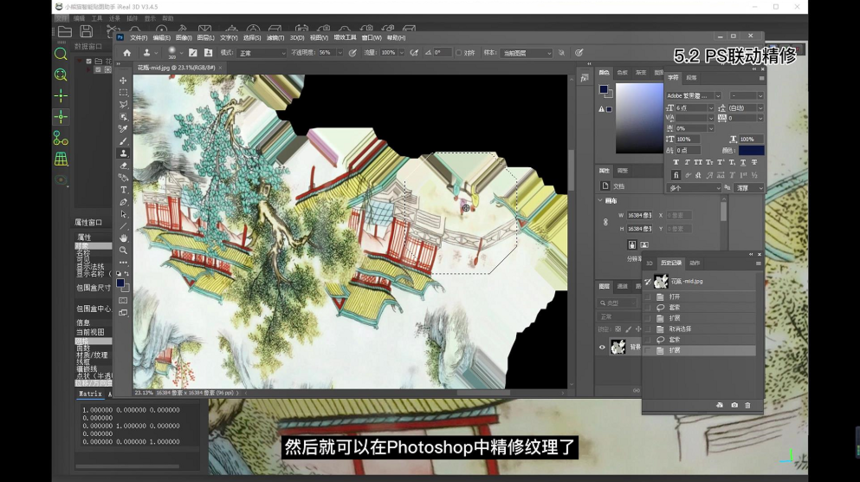Toggle history brush source box for 取消选择 state

pyautogui.click(x=648, y=329)
